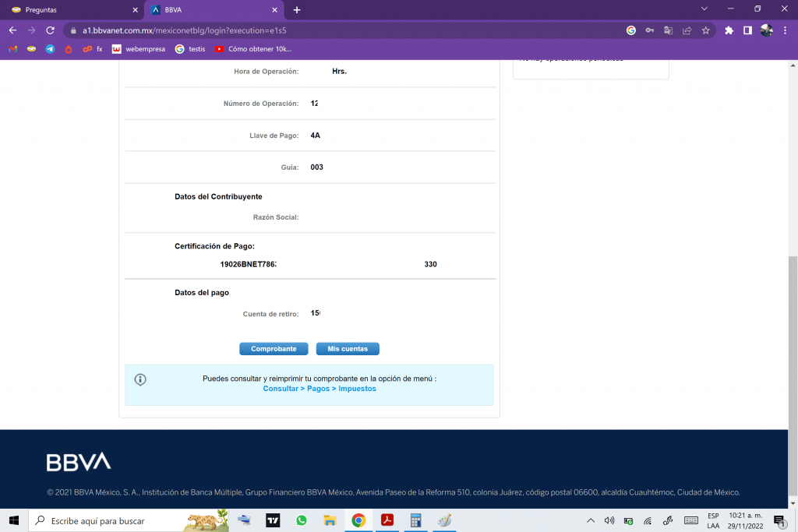
Task: Click the Comprobante button
Action: click(274, 349)
